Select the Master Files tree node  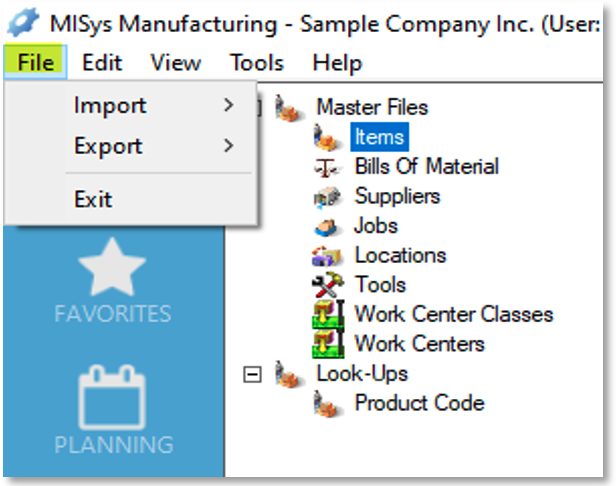[372, 107]
